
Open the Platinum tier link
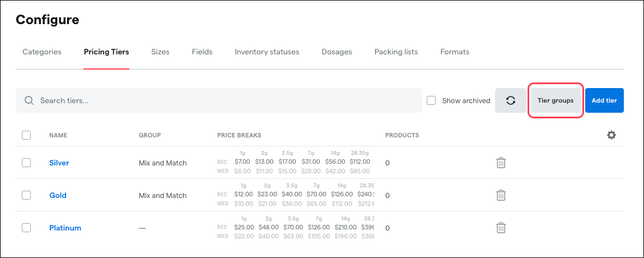66,228
